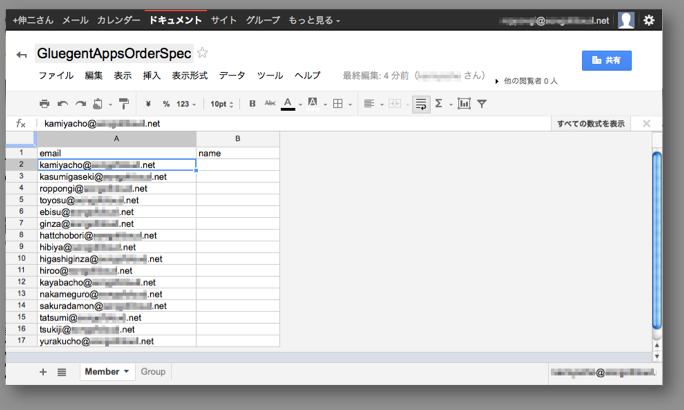Click the undo arrow icon
Image resolution: width=684 pixels, height=410 pixels.
(x=62, y=103)
